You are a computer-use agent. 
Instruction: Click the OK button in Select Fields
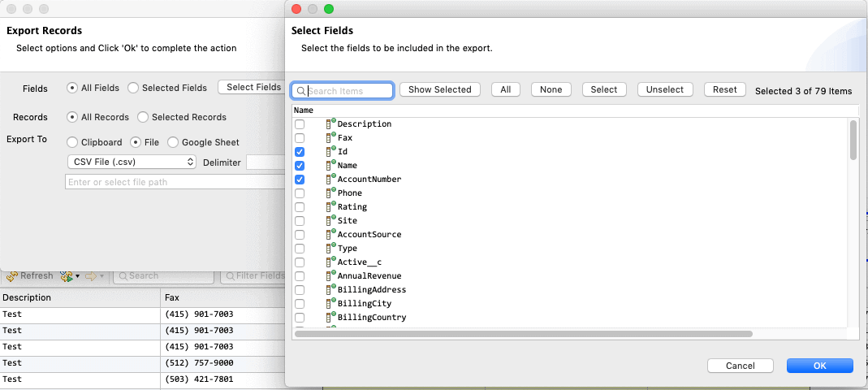(x=820, y=366)
